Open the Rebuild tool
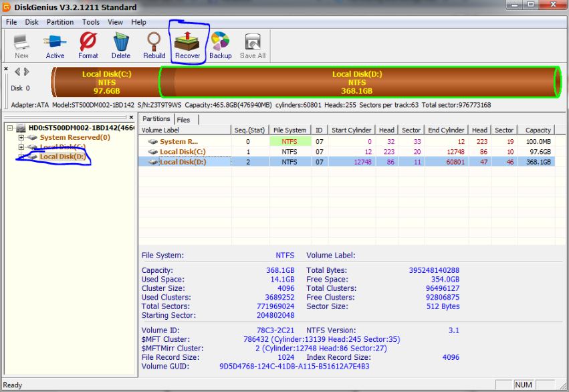 click(x=154, y=45)
